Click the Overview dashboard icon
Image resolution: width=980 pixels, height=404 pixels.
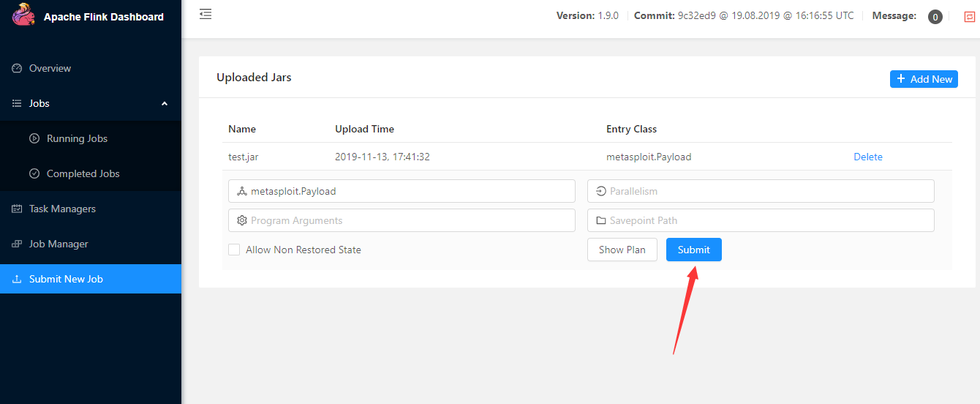(17, 68)
